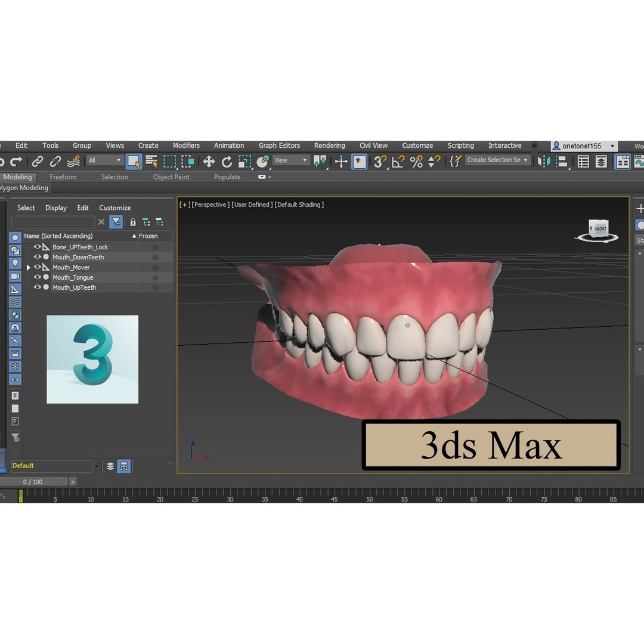Toggle Angle Snap
Screen dimensions: 644x644
point(398,162)
